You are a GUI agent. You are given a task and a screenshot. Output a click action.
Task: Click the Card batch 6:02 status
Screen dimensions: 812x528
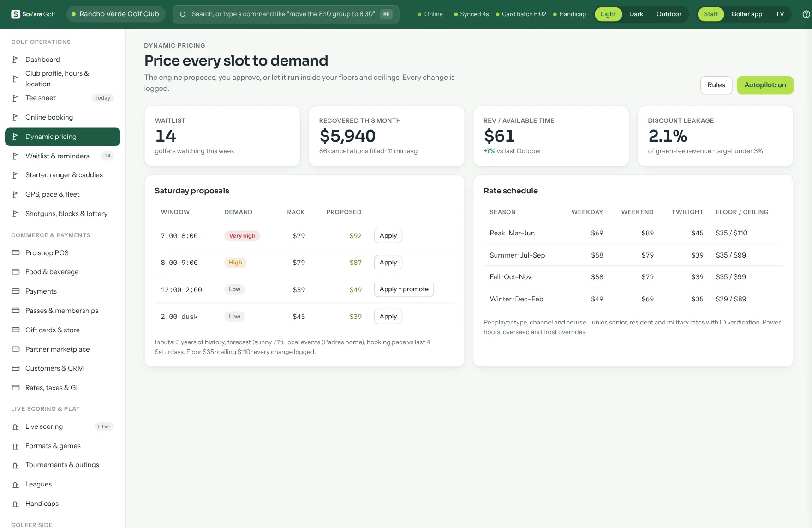pos(521,14)
